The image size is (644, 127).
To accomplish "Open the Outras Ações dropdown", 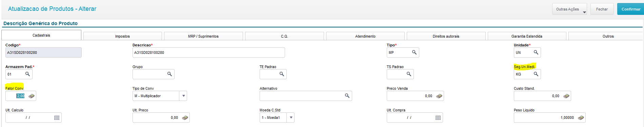I will pos(569,9).
